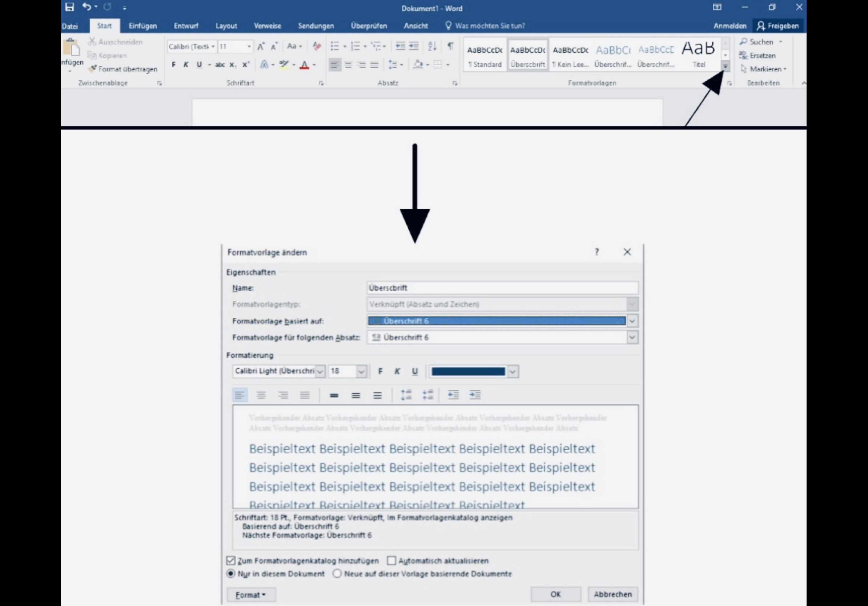This screenshot has height=606, width=868.
Task: Click the undo arrow icon
Action: pyautogui.click(x=87, y=7)
